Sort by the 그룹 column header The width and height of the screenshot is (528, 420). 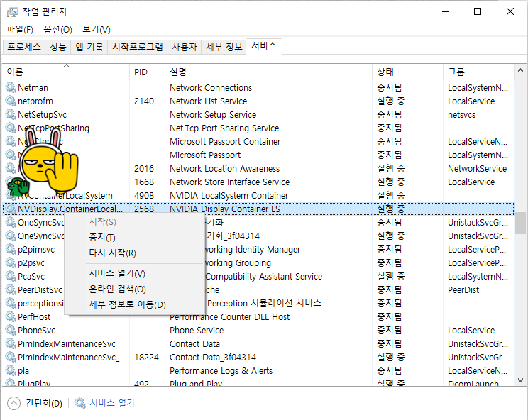pyautogui.click(x=478, y=72)
